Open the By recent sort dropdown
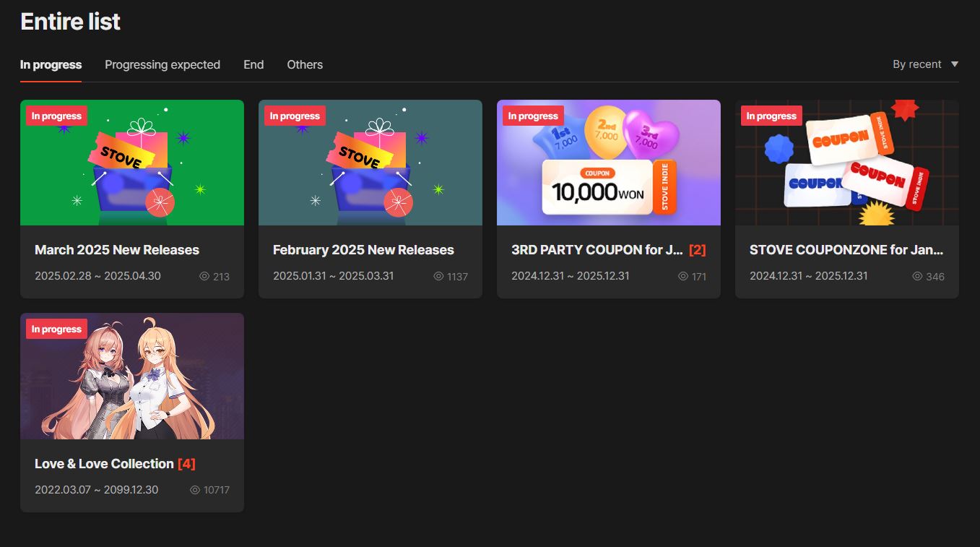The height and width of the screenshot is (547, 980). pos(925,64)
